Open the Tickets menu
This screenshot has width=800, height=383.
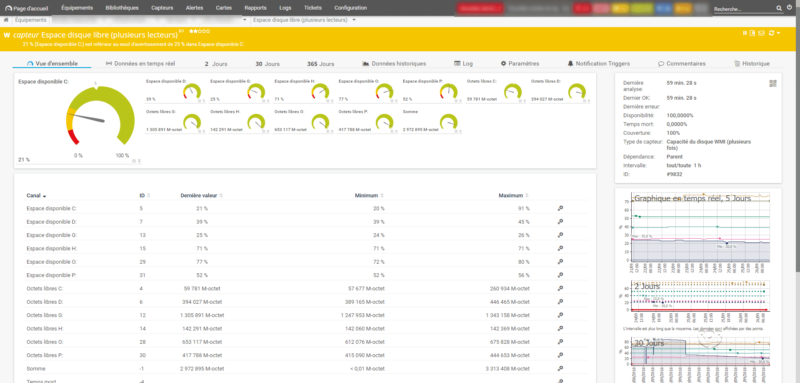313,8
